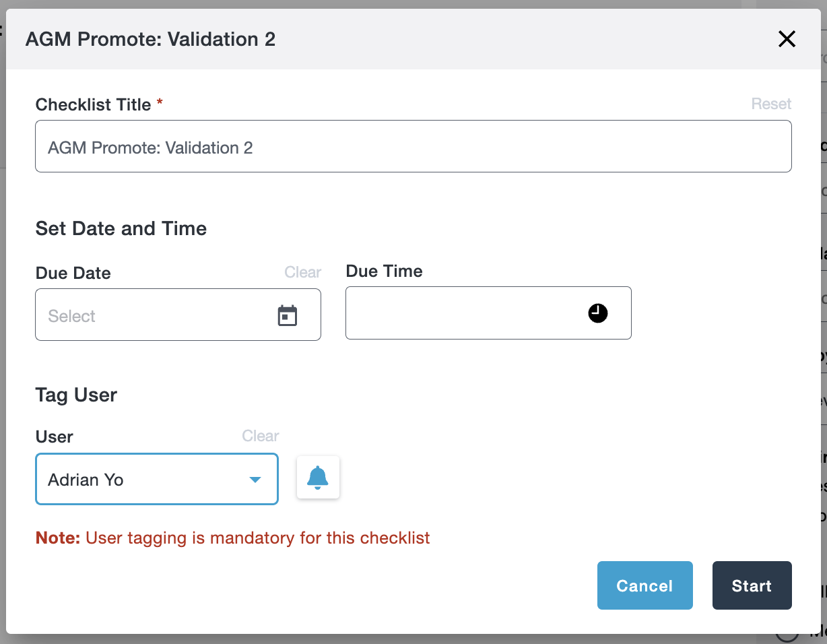Click the Due Date label
827x644 pixels.
click(x=73, y=273)
